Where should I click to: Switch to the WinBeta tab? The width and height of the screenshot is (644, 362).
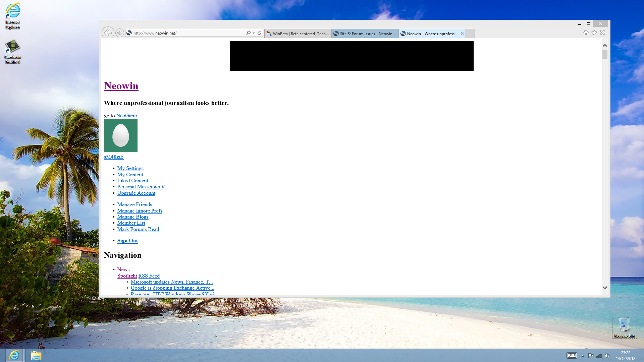point(298,34)
